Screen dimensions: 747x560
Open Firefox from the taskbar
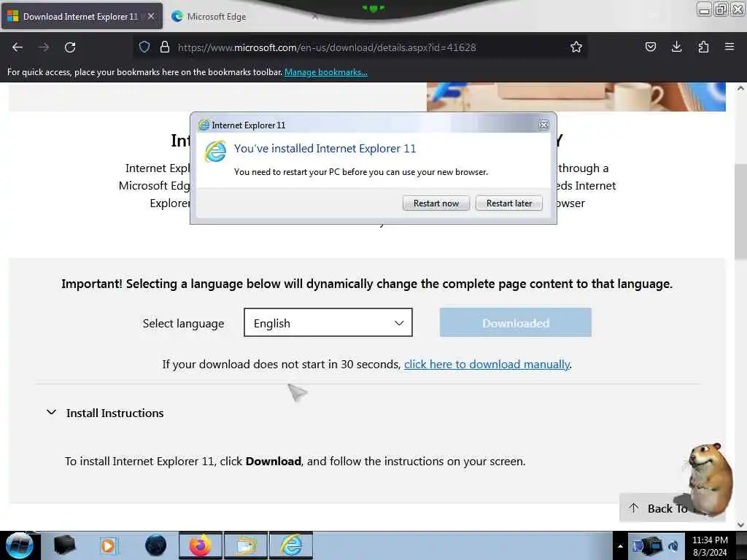pyautogui.click(x=201, y=545)
